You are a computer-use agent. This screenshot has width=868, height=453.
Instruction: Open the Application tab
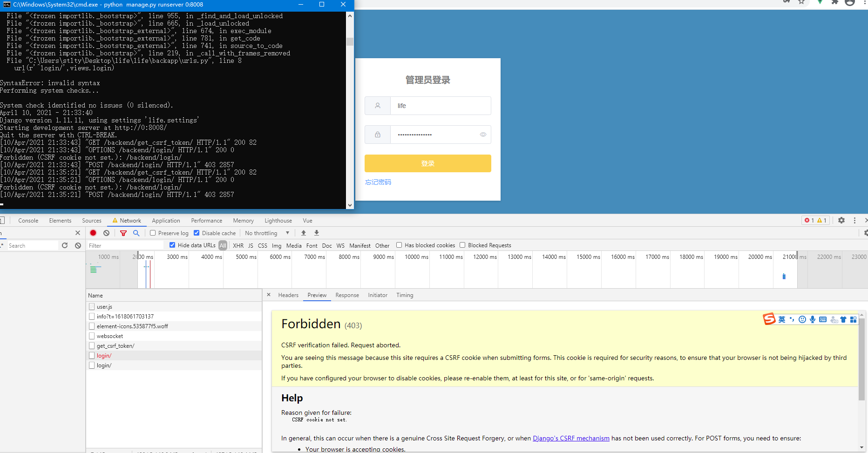coord(166,221)
